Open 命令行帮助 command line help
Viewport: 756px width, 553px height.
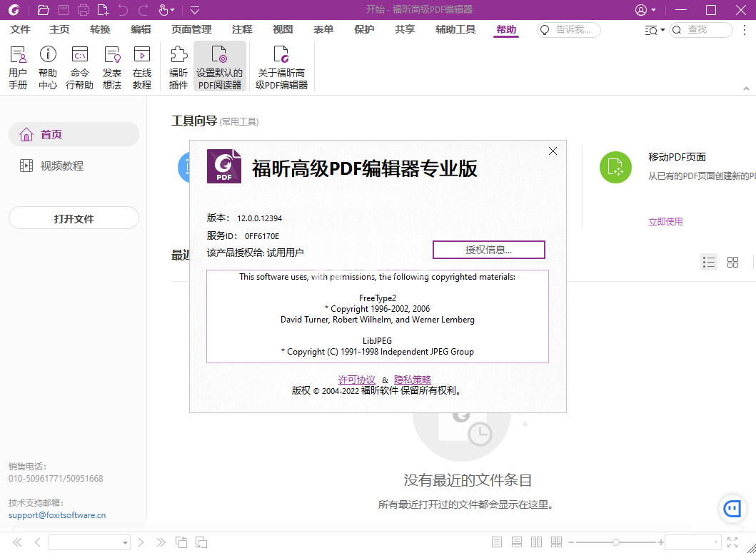[79, 67]
